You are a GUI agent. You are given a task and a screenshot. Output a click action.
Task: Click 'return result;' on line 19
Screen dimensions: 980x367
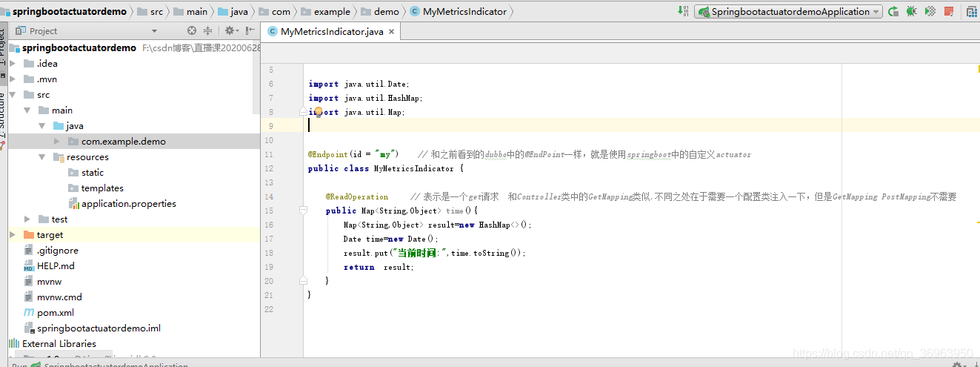pos(379,267)
